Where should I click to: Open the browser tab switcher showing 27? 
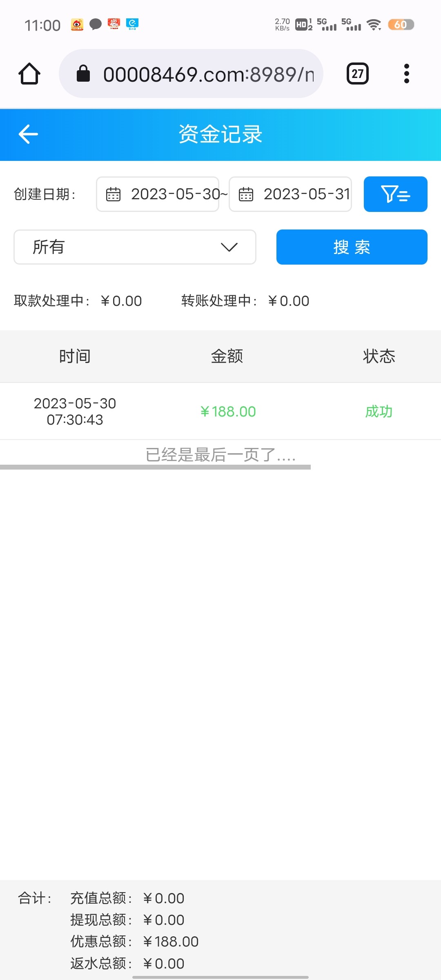pyautogui.click(x=357, y=74)
